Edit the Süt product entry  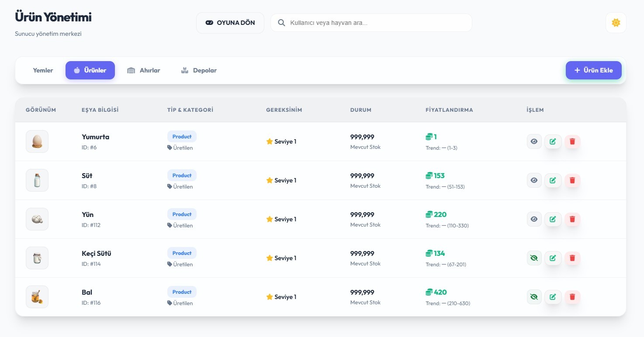(x=553, y=180)
